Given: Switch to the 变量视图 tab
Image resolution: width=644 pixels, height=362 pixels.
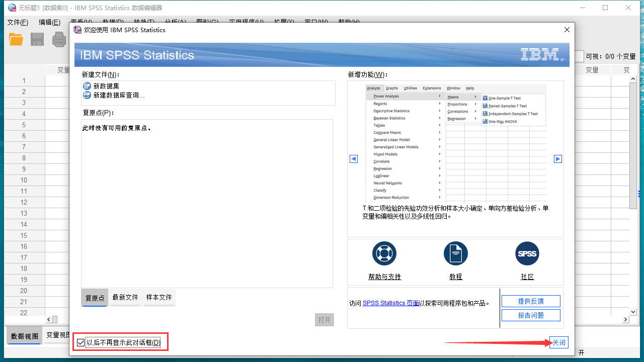Looking at the screenshot, I should tap(57, 335).
